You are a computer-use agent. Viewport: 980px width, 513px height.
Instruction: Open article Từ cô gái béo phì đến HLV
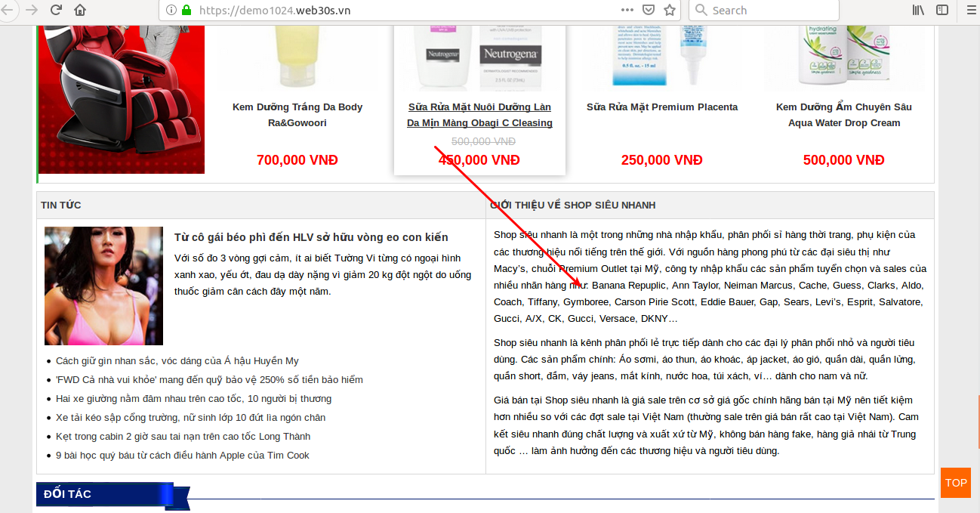tap(311, 237)
